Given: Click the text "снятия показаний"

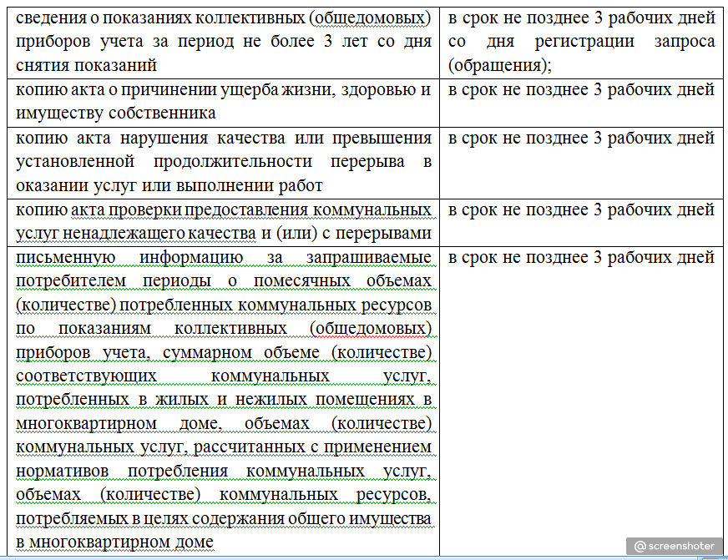Looking at the screenshot, I should tap(86, 65).
